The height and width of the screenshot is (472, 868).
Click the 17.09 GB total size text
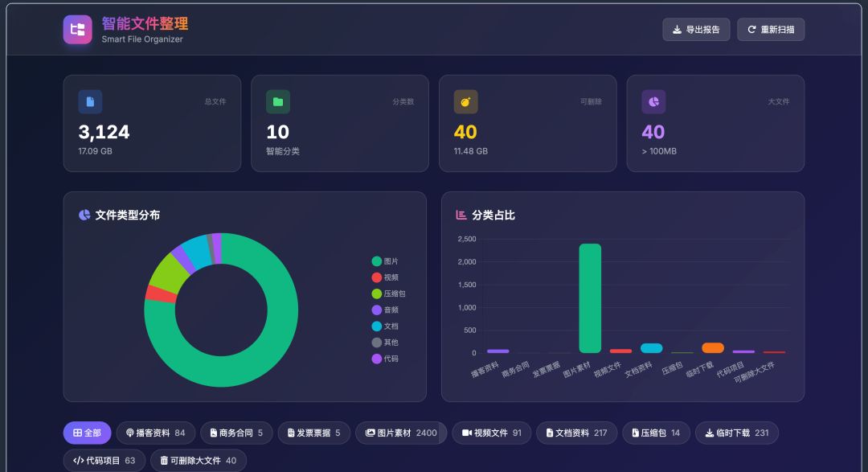[95, 151]
